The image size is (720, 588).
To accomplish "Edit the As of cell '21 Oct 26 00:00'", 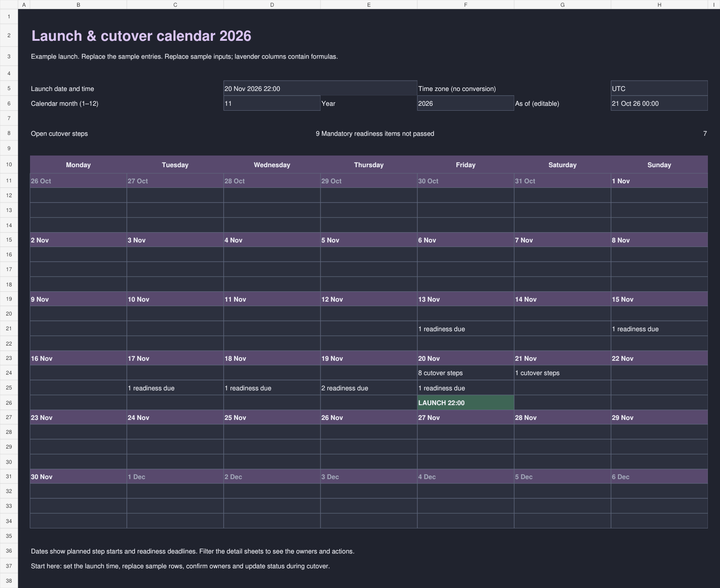I will tap(659, 103).
